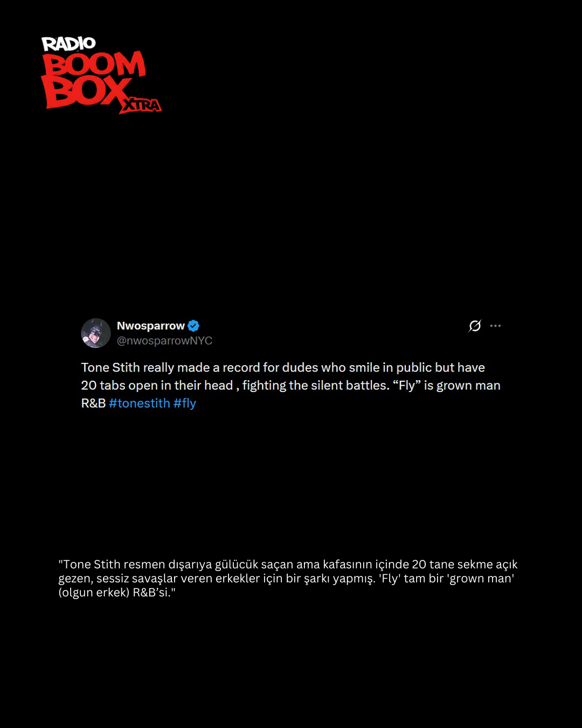Open the @nwosparrowNYC handle
This screenshot has width=582, height=728.
[x=164, y=341]
